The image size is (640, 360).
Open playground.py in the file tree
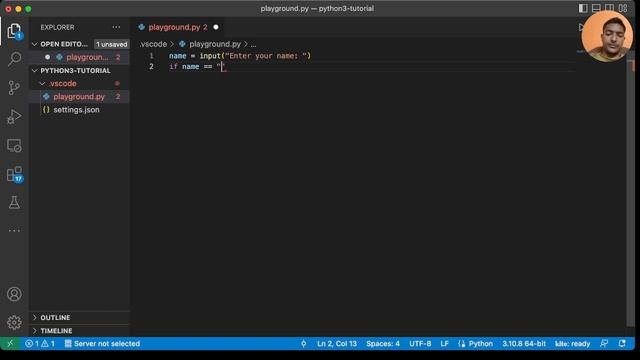pyautogui.click(x=80, y=97)
